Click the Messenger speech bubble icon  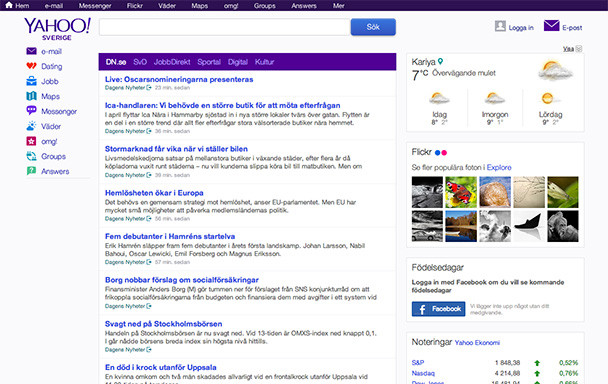(31, 111)
